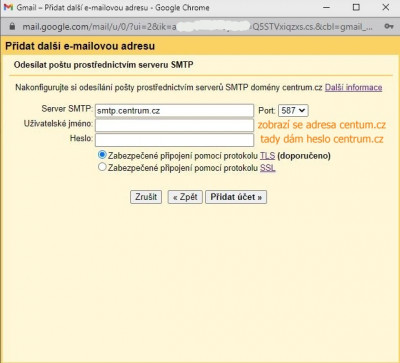The image size is (400, 363).
Task: Click the Přidat další e-mailovou adresu heading
Action: (x=80, y=46)
